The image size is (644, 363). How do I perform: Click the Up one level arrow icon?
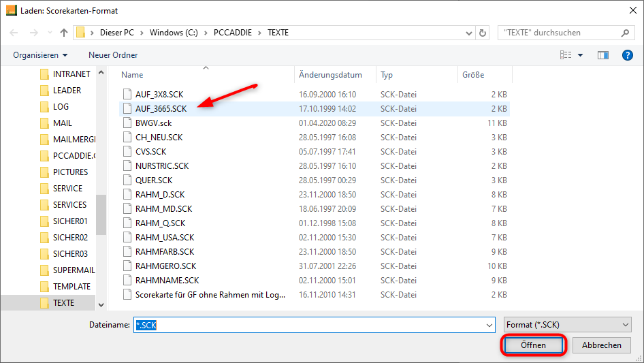tap(64, 33)
